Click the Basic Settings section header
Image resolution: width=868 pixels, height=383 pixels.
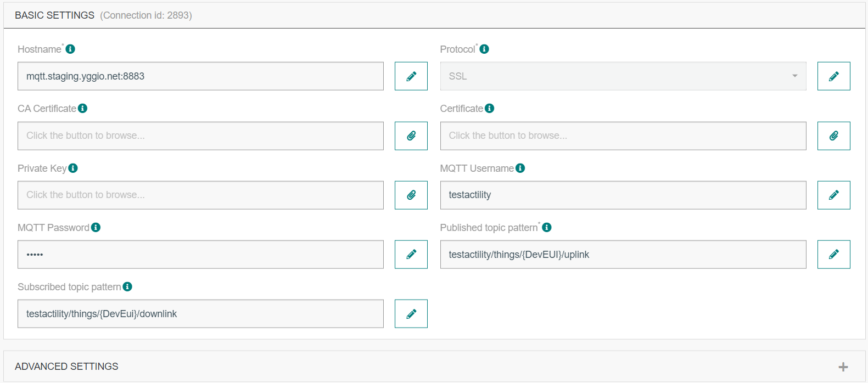(x=54, y=15)
